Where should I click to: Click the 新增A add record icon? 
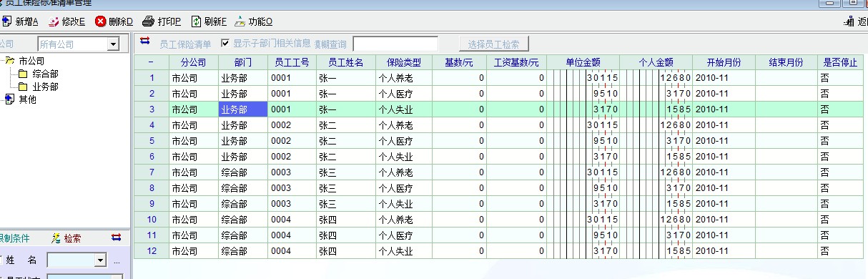pyautogui.click(x=6, y=21)
